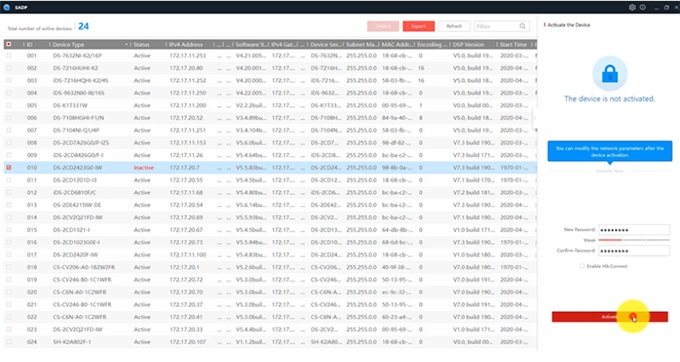This screenshot has height=362, width=680.
Task: Click the New Password field
Action: (x=634, y=230)
